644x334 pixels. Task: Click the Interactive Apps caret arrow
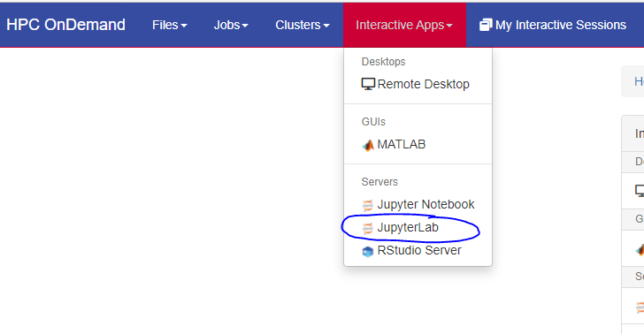[x=449, y=26]
